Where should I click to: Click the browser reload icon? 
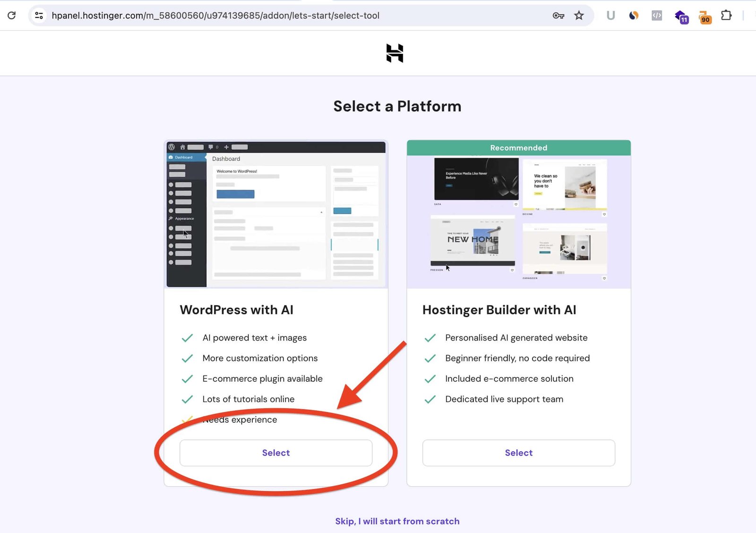12,15
